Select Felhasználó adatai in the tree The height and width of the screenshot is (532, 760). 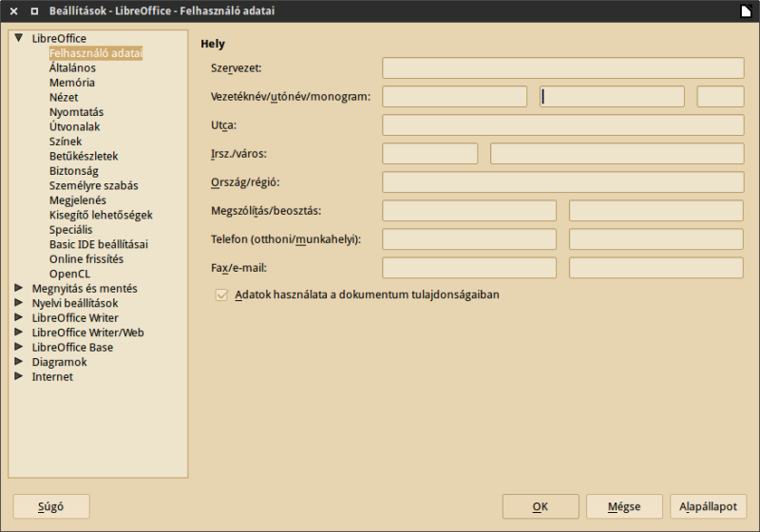96,53
